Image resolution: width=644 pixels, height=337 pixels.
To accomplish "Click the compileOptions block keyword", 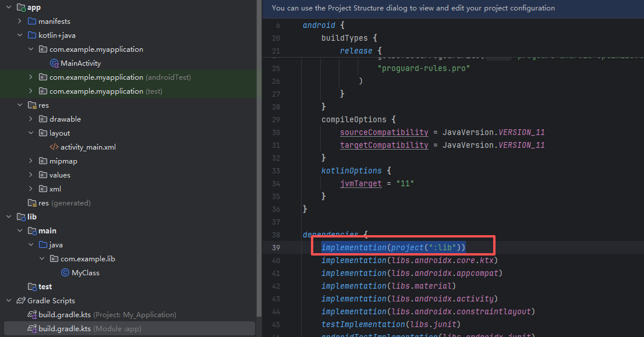I will tap(353, 119).
